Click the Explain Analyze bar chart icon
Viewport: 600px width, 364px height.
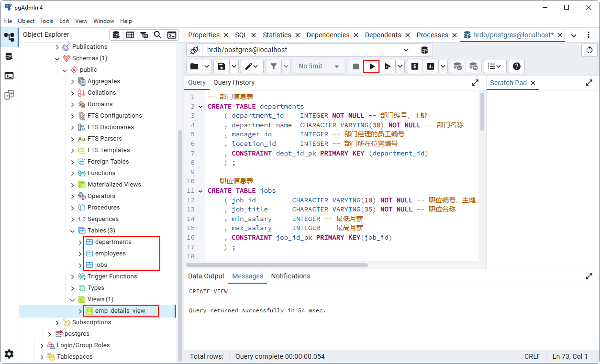pos(431,66)
